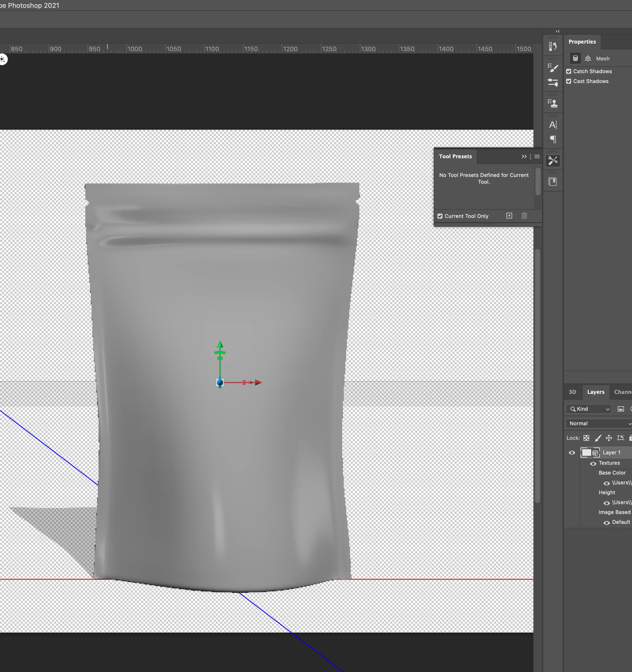Open the Normal blend mode dropdown

pos(599,423)
